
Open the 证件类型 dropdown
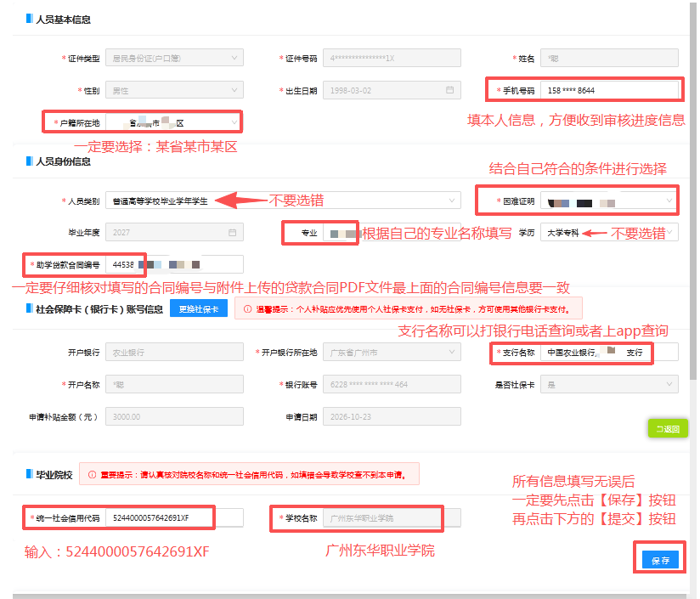(174, 58)
